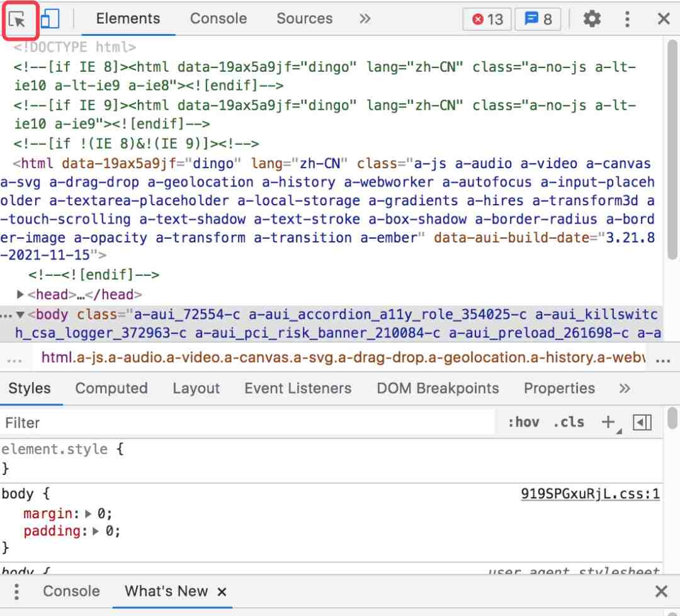Open the drawer kebab menu icon

coord(16,591)
